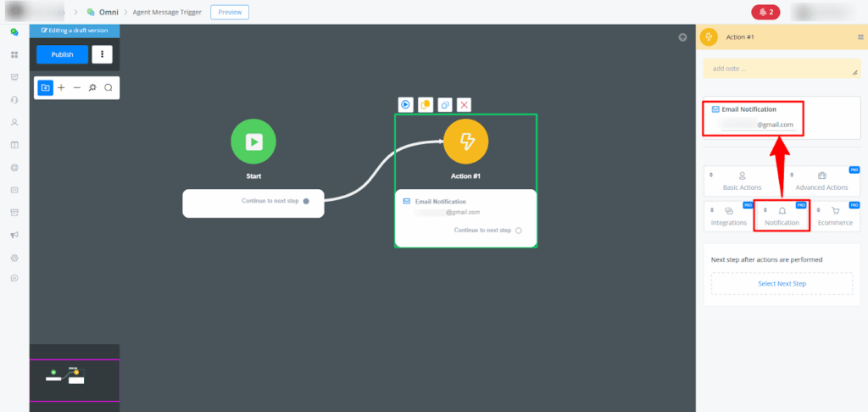This screenshot has width=868, height=412.
Task: Click the flow minimap thumbnail
Action: (75, 379)
